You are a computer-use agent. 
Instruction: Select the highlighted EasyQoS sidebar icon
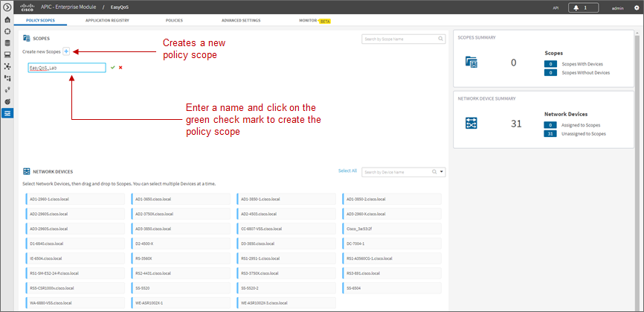7,113
